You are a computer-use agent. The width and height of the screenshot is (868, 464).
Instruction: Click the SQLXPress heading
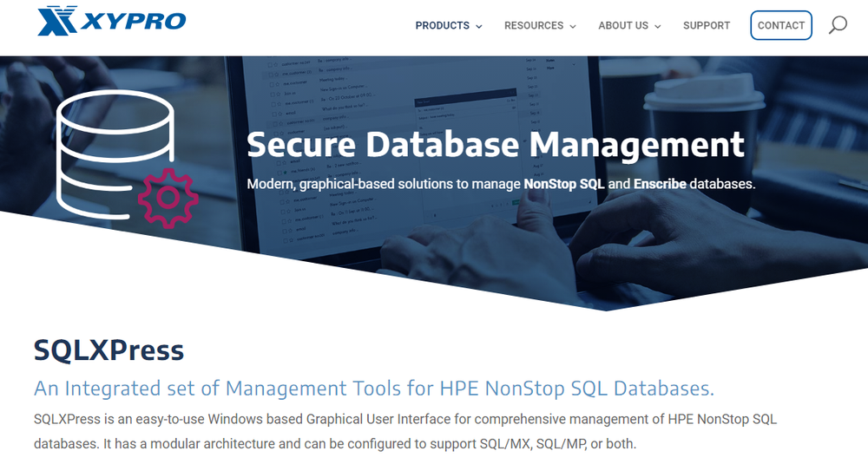pyautogui.click(x=108, y=350)
